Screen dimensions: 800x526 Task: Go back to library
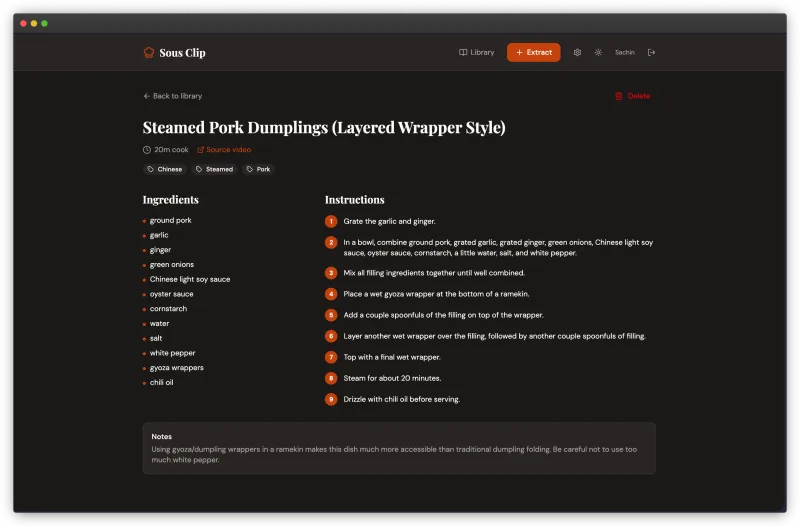(172, 96)
